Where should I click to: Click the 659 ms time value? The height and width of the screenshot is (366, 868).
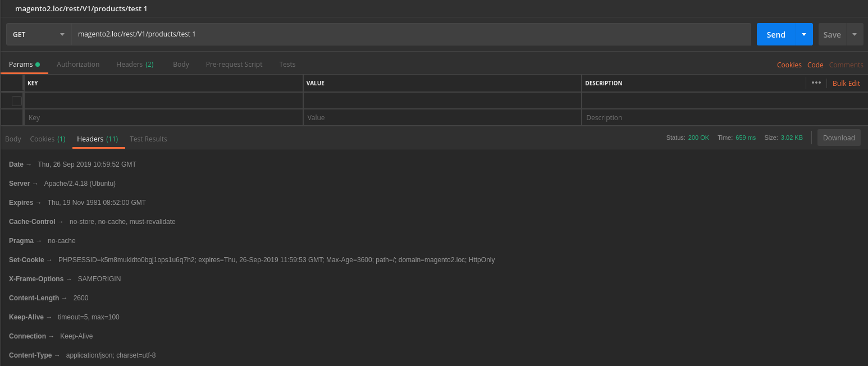tap(746, 138)
